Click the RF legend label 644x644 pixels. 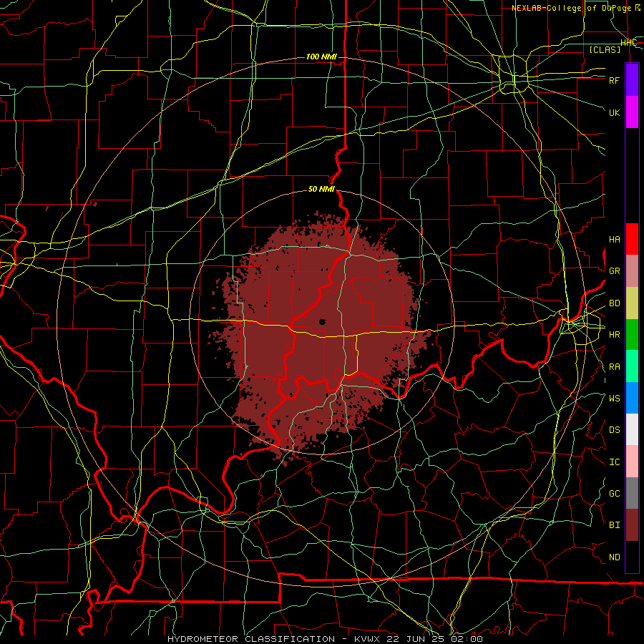click(x=615, y=80)
